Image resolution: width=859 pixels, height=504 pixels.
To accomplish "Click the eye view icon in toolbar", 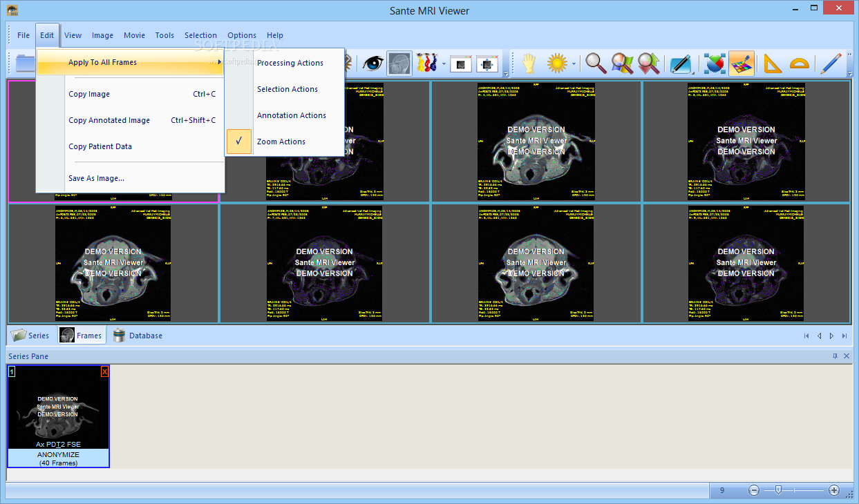I will tap(373, 64).
